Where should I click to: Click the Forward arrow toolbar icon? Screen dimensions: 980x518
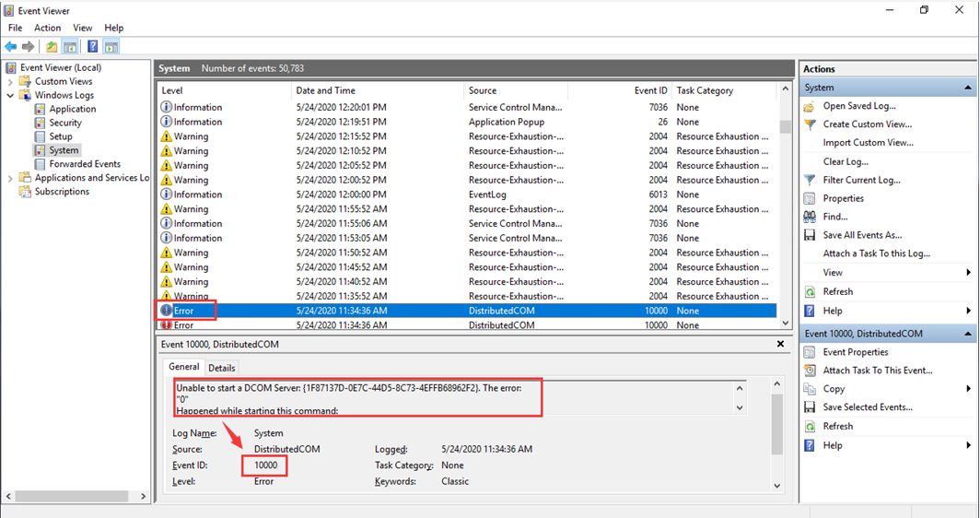click(x=29, y=47)
